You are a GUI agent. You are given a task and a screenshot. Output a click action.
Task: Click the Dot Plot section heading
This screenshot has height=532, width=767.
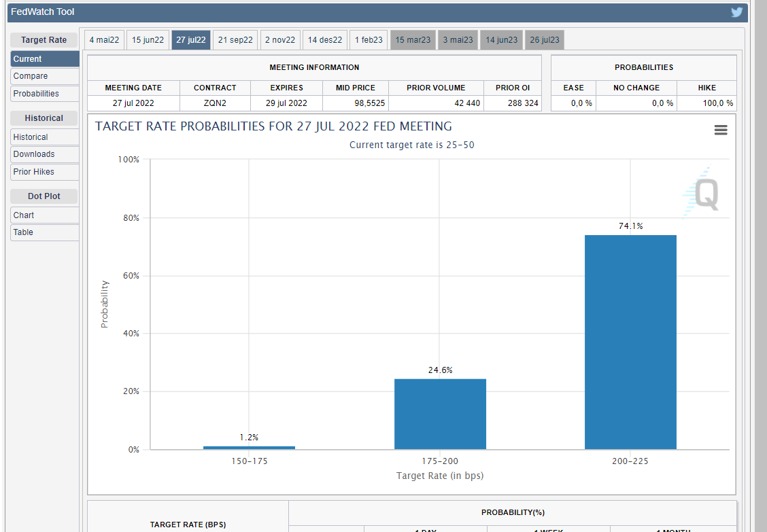44,196
